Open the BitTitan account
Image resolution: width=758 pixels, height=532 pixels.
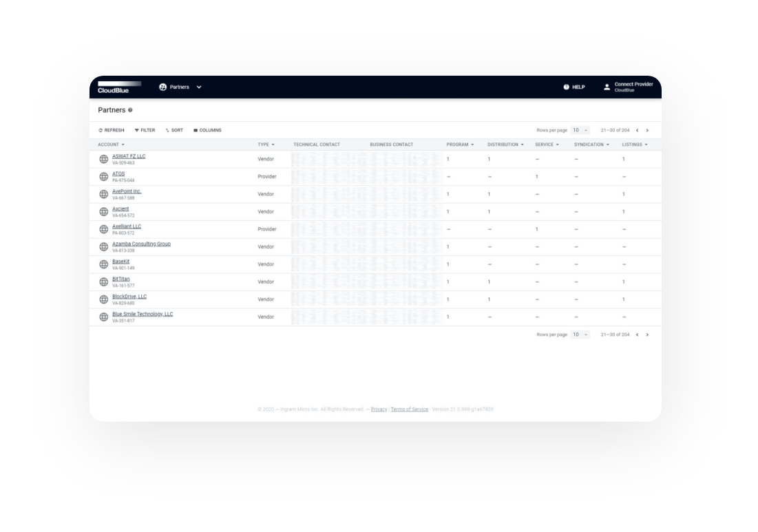point(121,279)
